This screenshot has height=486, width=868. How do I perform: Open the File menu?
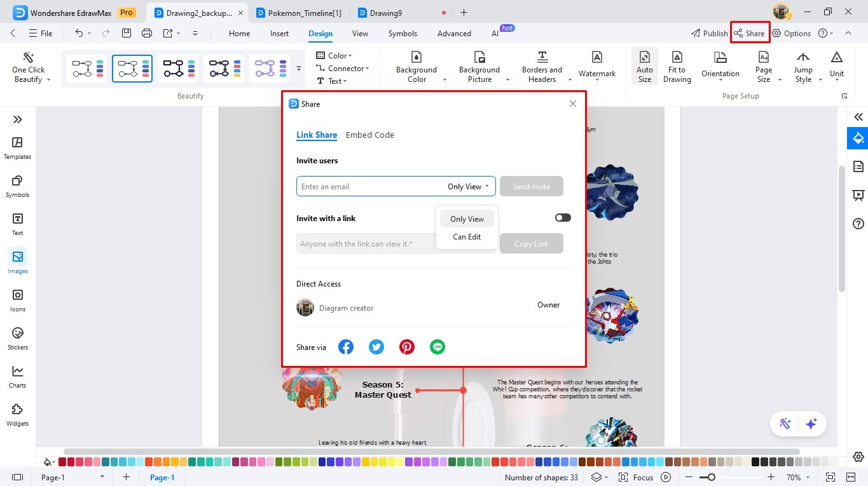tap(41, 33)
